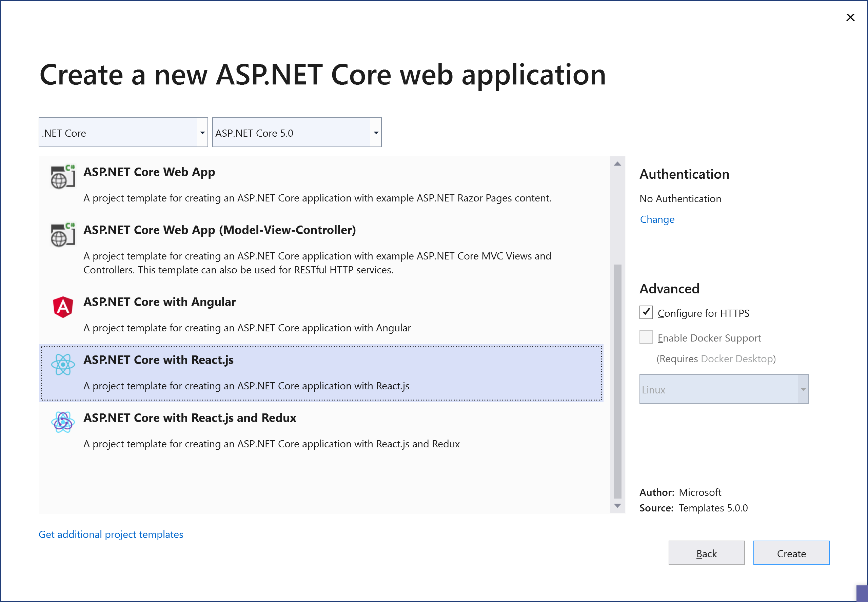Click the React.js atom icon
Viewport: 868px width, 602px height.
click(63, 364)
